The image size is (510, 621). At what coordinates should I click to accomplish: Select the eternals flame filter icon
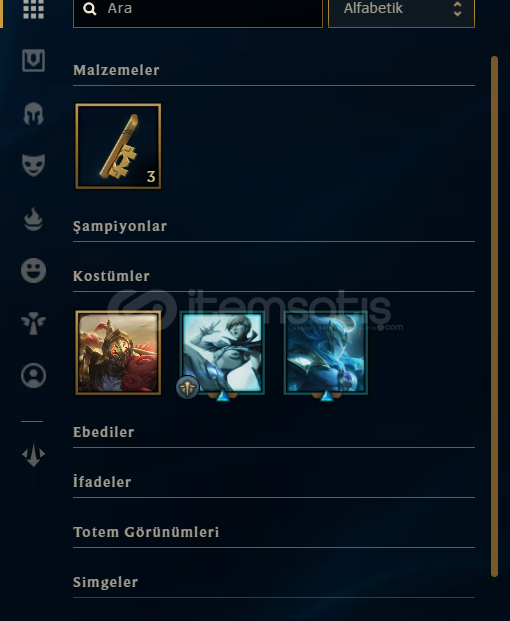33,219
